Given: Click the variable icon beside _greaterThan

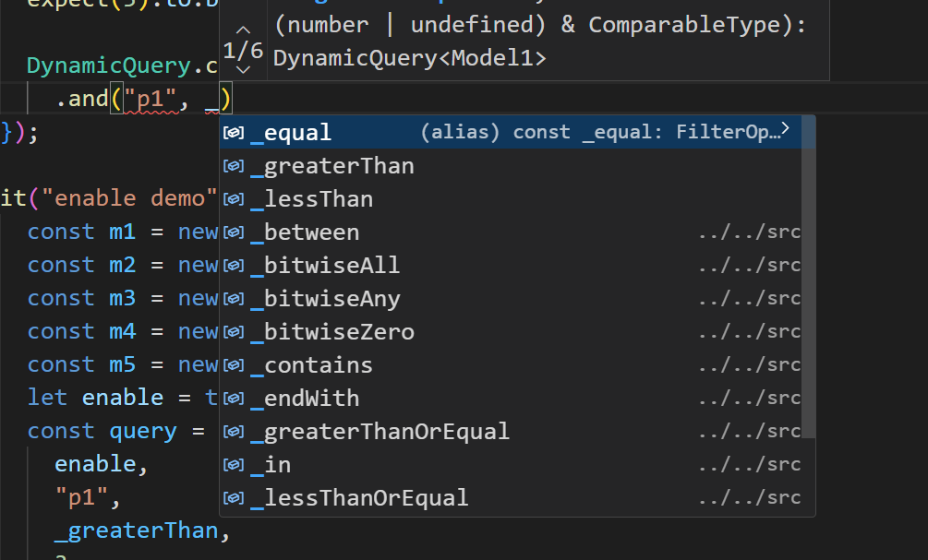Looking at the screenshot, I should pyautogui.click(x=234, y=165).
